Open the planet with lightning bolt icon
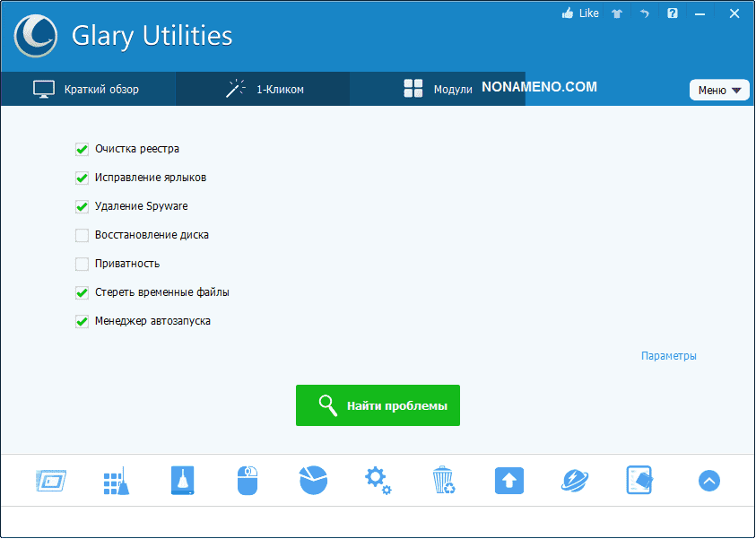This screenshot has width=756, height=539. coord(574,481)
